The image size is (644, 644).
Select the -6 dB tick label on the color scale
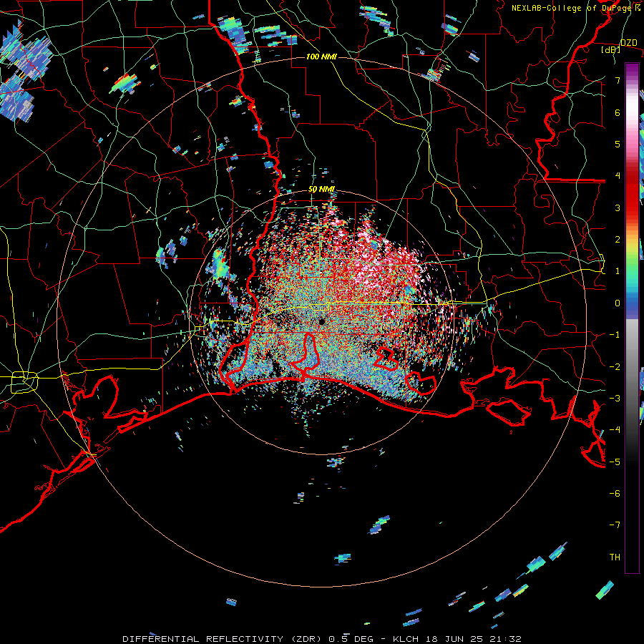615,493
